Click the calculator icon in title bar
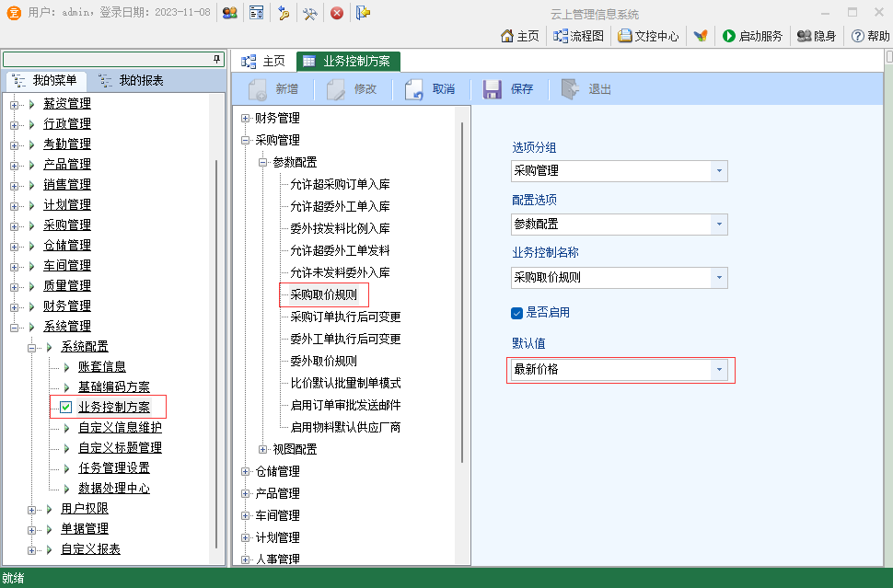 pos(257,13)
